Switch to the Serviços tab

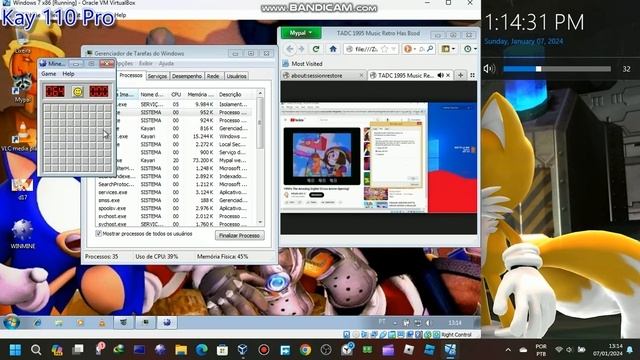157,76
